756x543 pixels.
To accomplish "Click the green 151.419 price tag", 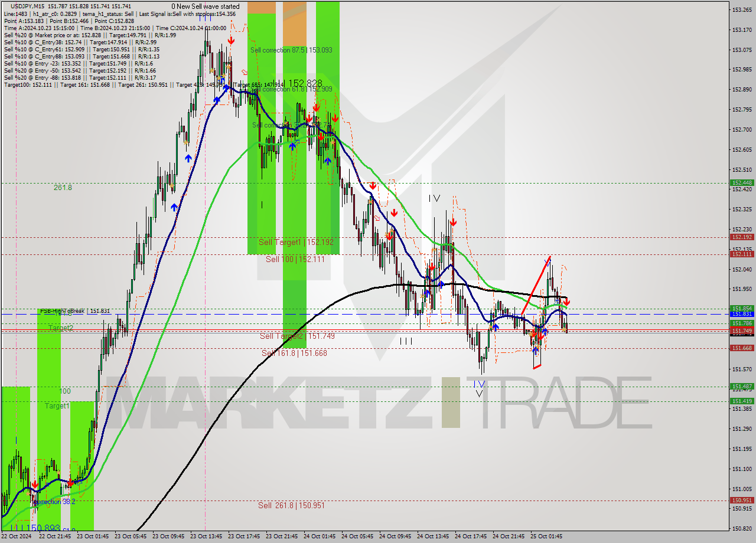I will 742,401.
